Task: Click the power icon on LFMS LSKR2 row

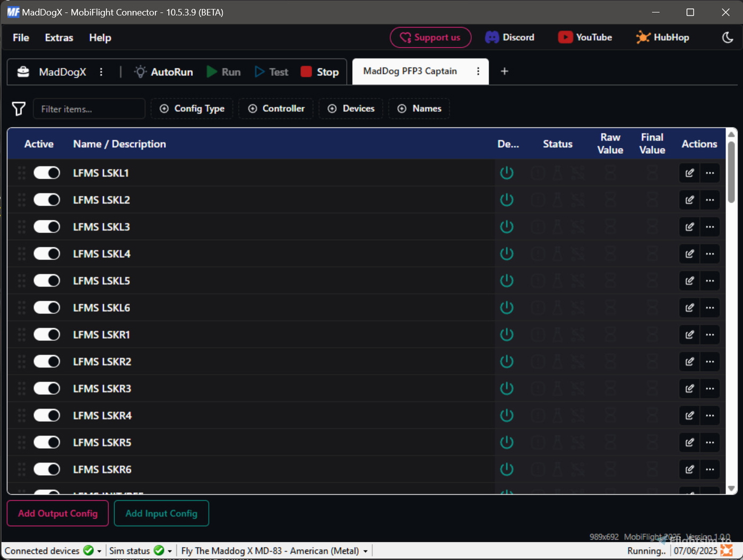Action: point(507,362)
